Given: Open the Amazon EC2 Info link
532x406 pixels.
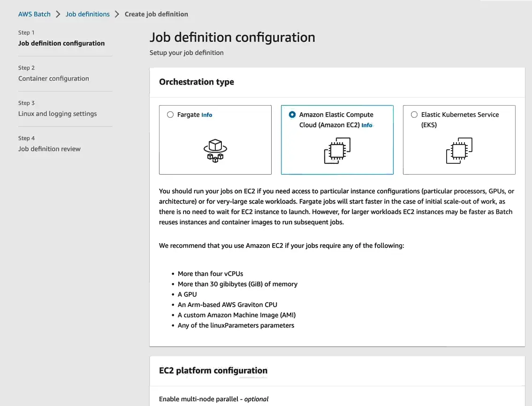Looking at the screenshot, I should (x=367, y=125).
